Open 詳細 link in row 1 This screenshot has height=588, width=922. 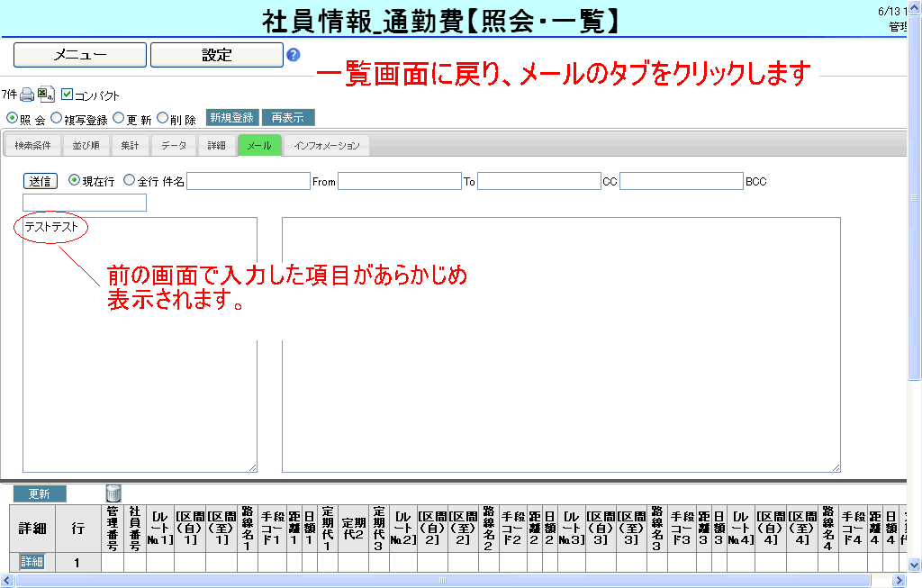[x=32, y=562]
